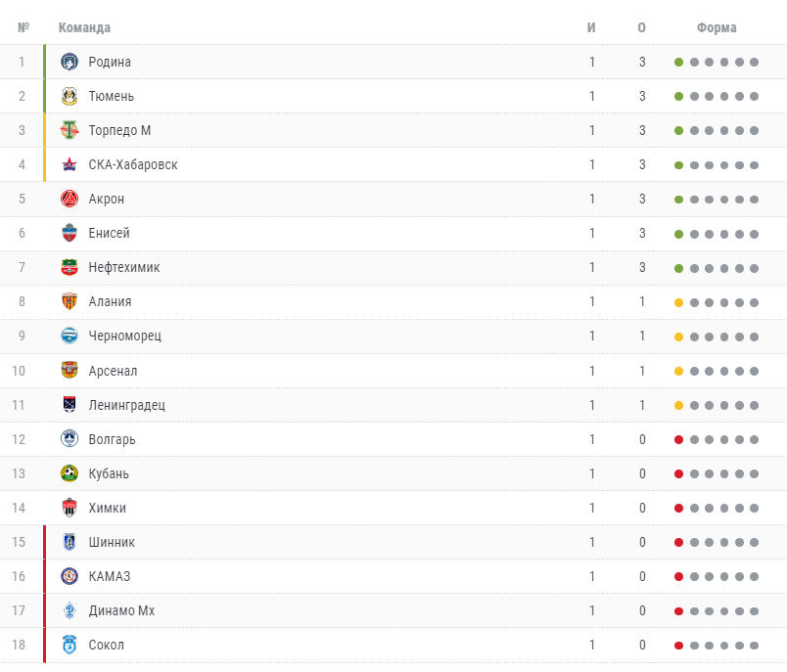Click Арсенал's yellow draw form dot
The width and height of the screenshot is (787, 672).
(678, 371)
